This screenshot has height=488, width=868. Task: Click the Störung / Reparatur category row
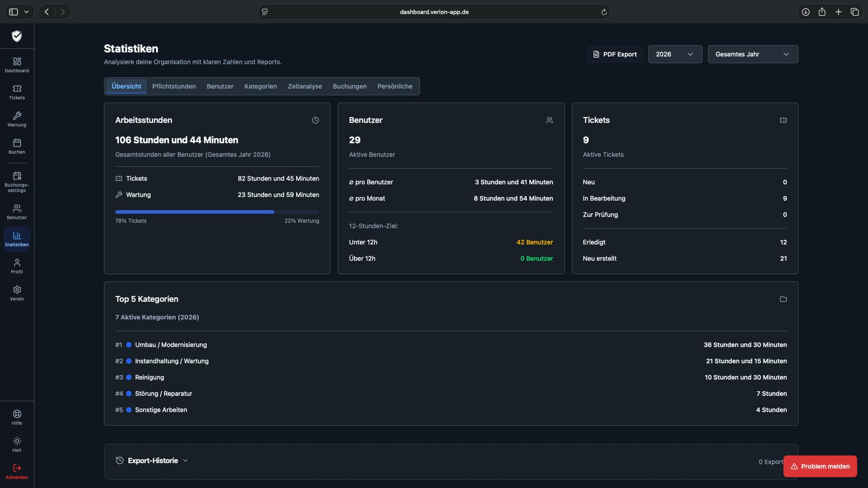pos(451,394)
